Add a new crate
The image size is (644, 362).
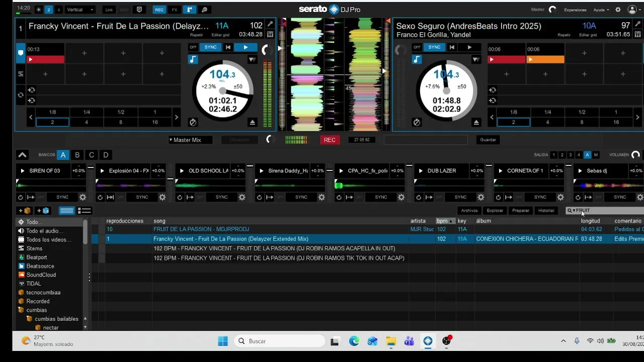25,211
